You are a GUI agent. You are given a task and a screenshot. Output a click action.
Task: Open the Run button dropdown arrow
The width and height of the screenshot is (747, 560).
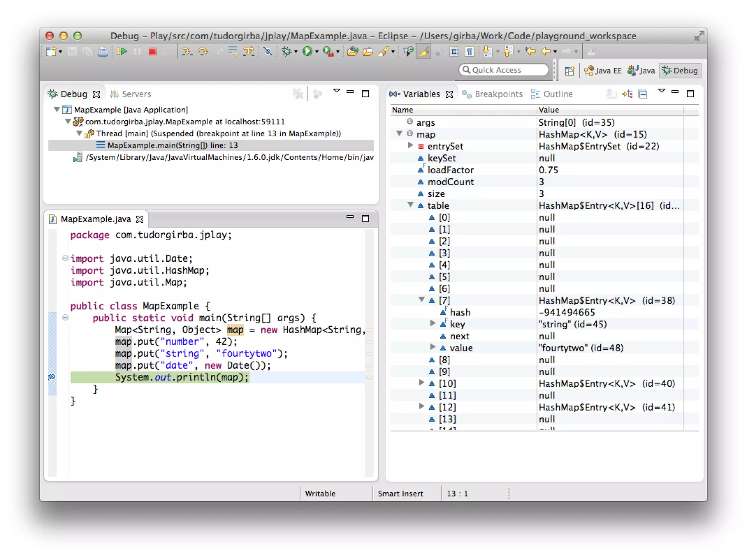pyautogui.click(x=317, y=52)
